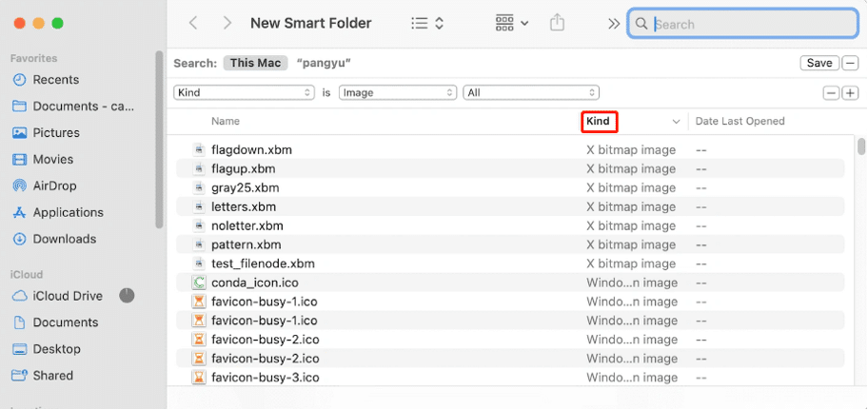Select flagup.xbm file row
The width and height of the screenshot is (868, 410).
tap(510, 168)
